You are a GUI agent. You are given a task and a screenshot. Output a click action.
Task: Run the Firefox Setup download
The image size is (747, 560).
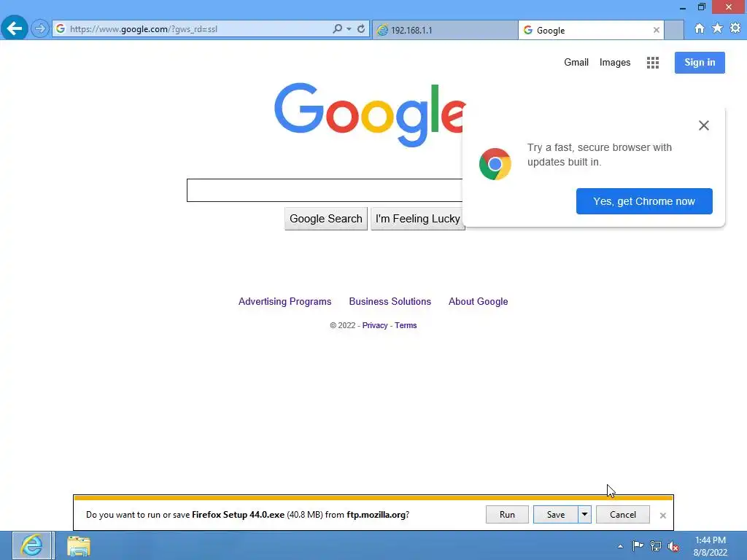tap(507, 514)
